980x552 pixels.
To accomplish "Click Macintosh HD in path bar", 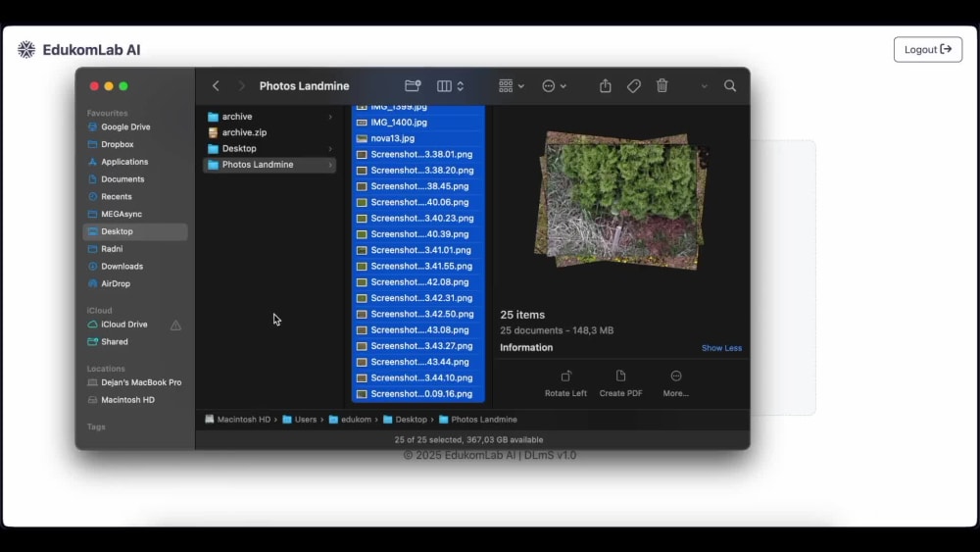I will (x=238, y=420).
